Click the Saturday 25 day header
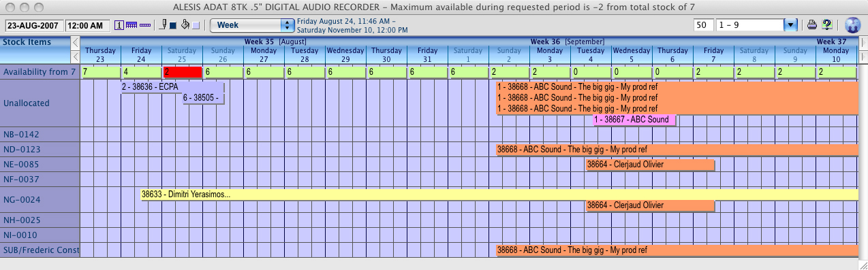The width and height of the screenshot is (868, 270). pyautogui.click(x=183, y=55)
